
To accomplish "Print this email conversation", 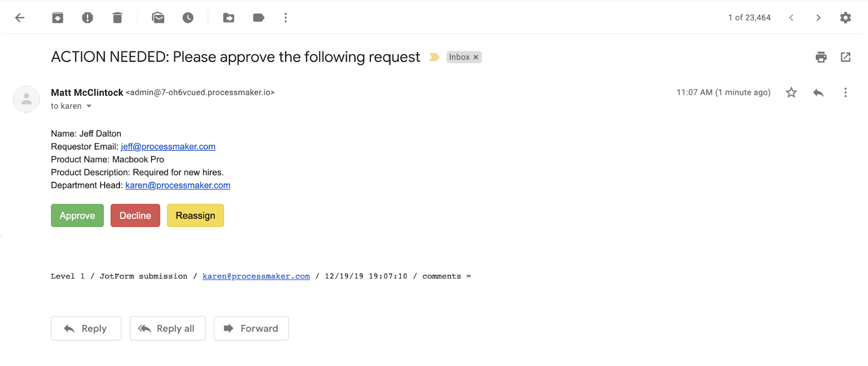I will tap(821, 57).
